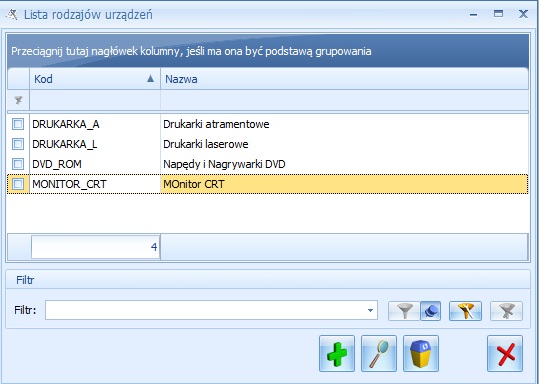
Task: Tick checkbox for DRUKARKA_L row
Action: pos(18,144)
